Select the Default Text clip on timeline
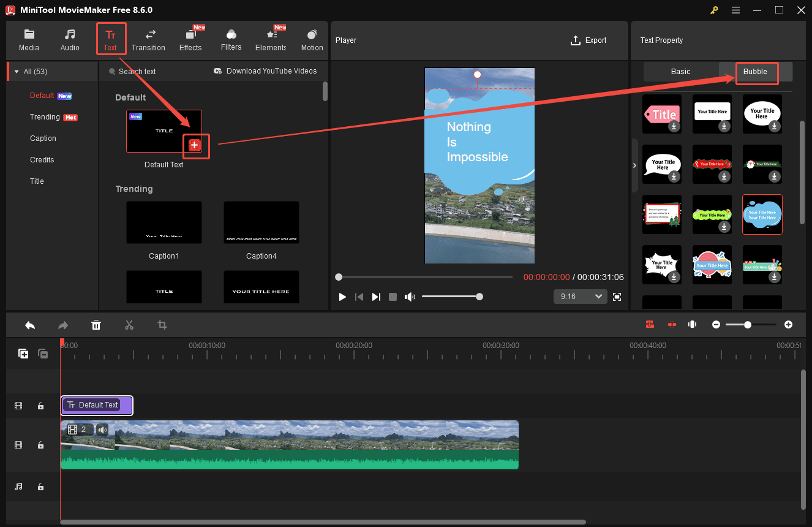812x527 pixels. coord(96,405)
